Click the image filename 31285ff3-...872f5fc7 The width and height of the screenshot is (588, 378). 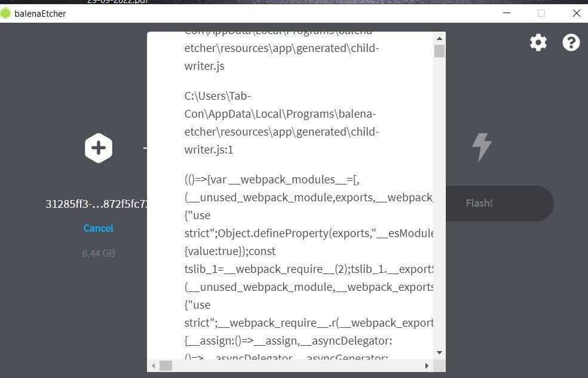click(x=97, y=204)
